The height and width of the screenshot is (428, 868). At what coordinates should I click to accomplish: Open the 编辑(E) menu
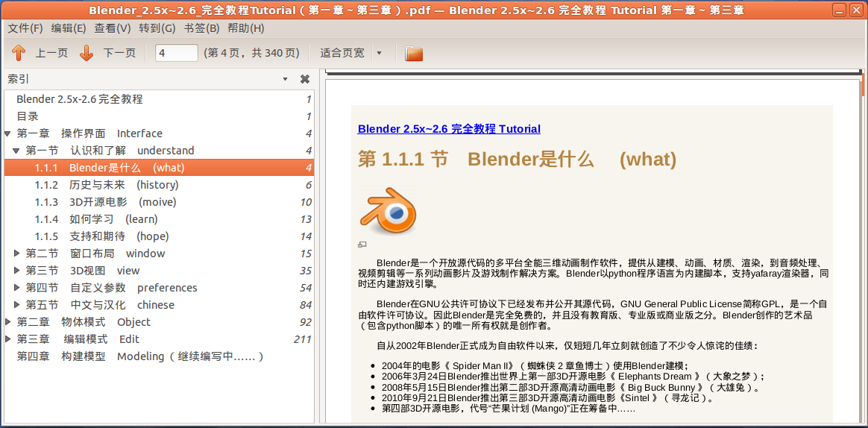pos(68,28)
